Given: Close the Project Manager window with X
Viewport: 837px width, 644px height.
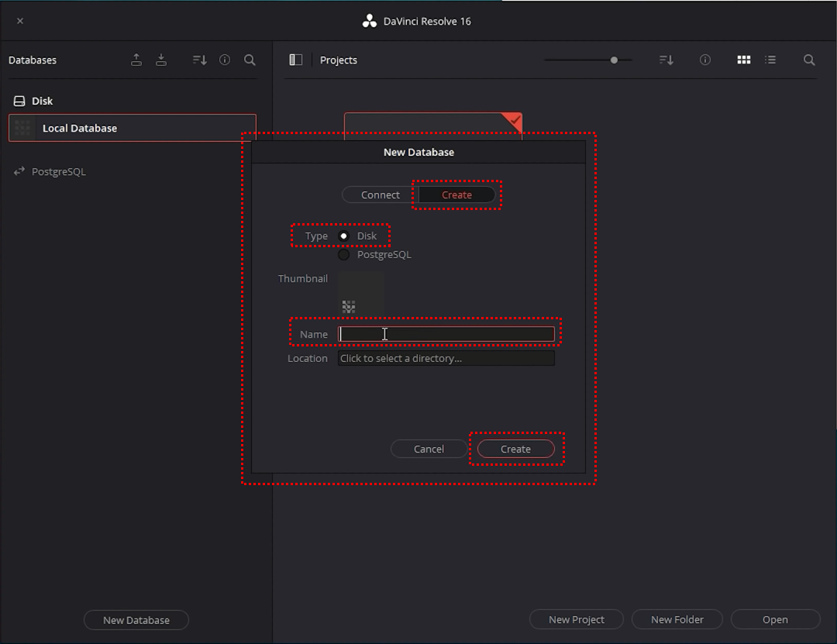Looking at the screenshot, I should (19, 21).
